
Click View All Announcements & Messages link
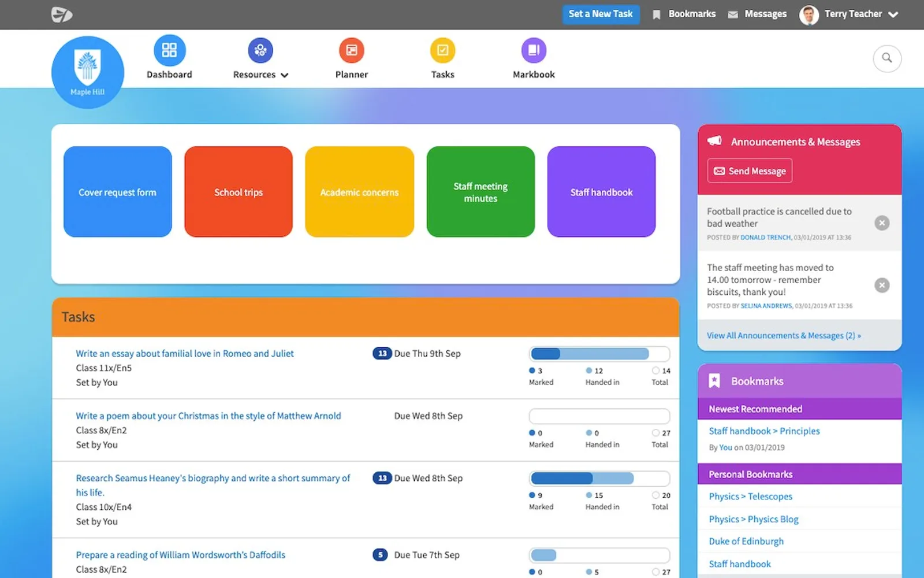pos(784,335)
